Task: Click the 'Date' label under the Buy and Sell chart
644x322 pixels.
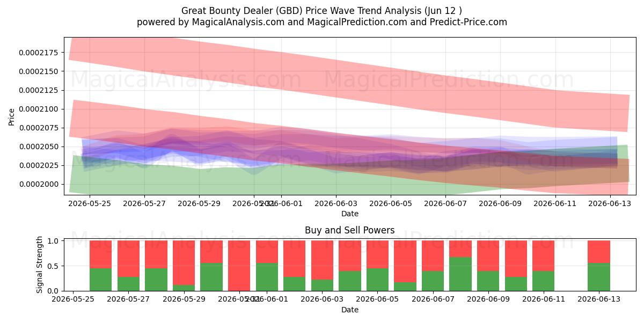Action: tap(350, 310)
